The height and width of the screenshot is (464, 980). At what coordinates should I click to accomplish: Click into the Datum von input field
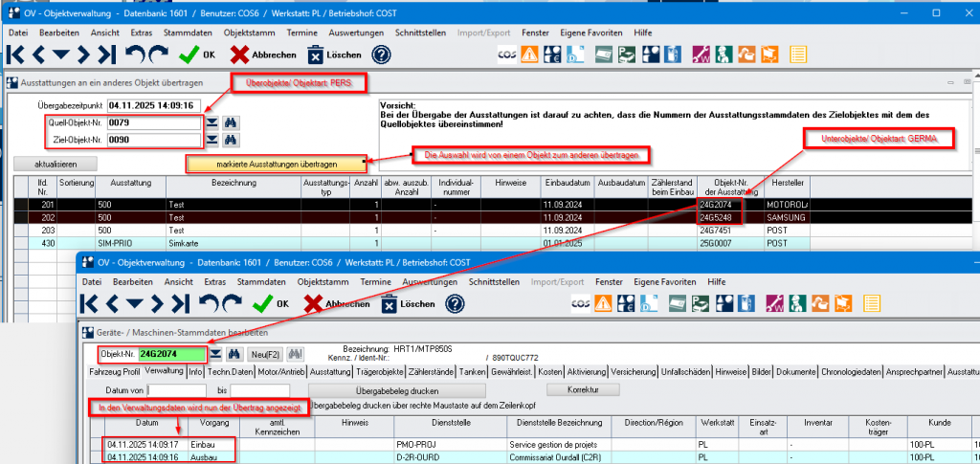pyautogui.click(x=177, y=390)
